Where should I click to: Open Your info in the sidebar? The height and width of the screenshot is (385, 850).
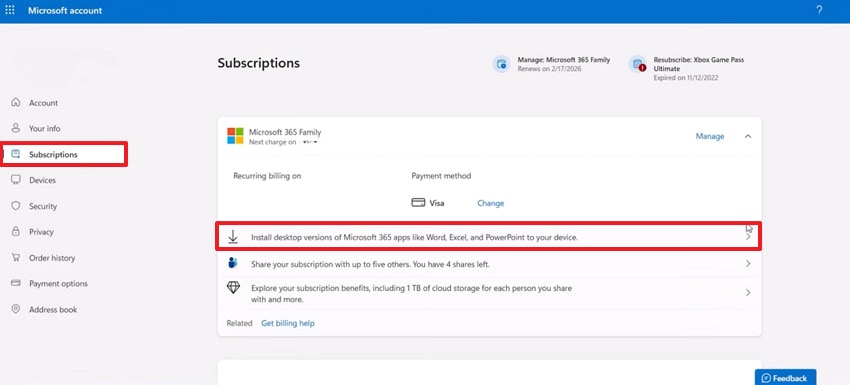click(45, 129)
